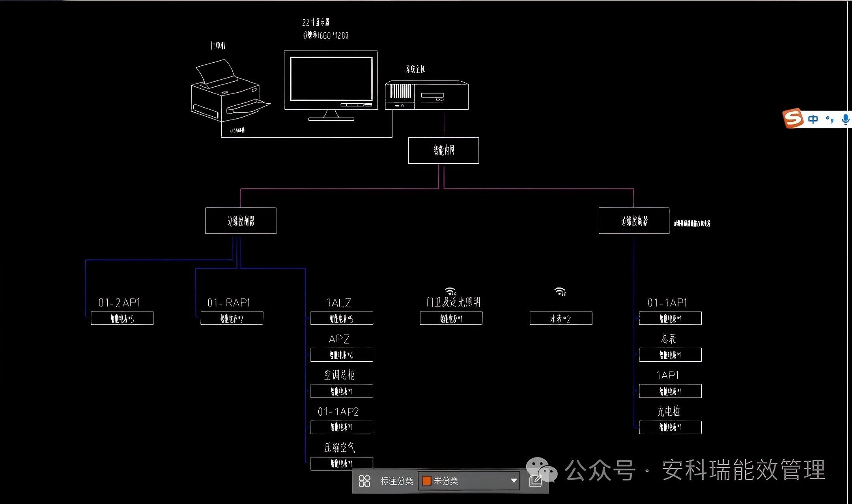This screenshot has height=504, width=852.
Task: Click the four-square grid icon in annotation bar
Action: pos(364,481)
